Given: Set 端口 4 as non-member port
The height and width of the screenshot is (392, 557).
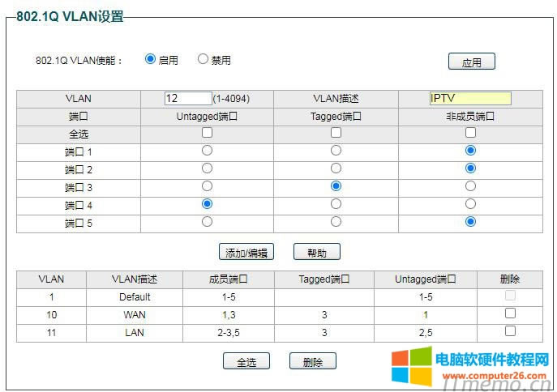Looking at the screenshot, I should [470, 203].
